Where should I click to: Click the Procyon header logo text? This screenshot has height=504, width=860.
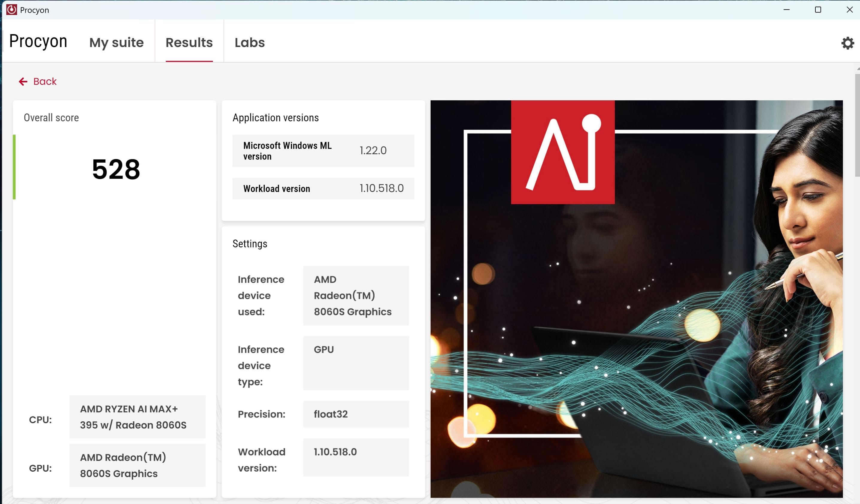[x=38, y=41]
